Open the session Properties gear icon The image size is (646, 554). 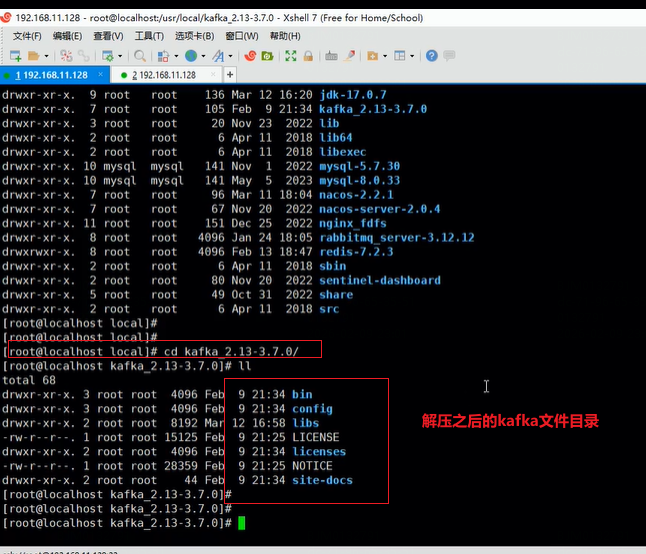[108, 56]
